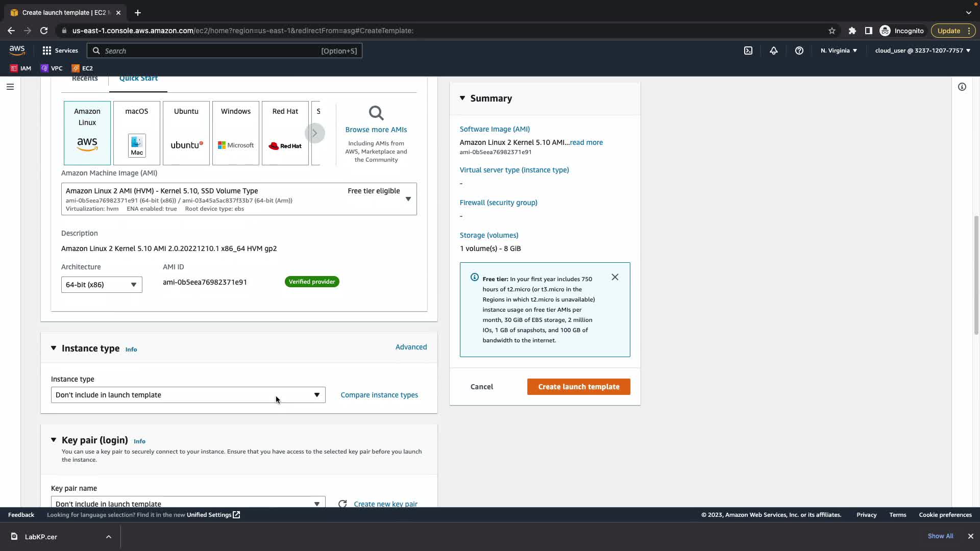The height and width of the screenshot is (551, 980).
Task: Select the Ubuntu AMI tile
Action: tap(186, 133)
